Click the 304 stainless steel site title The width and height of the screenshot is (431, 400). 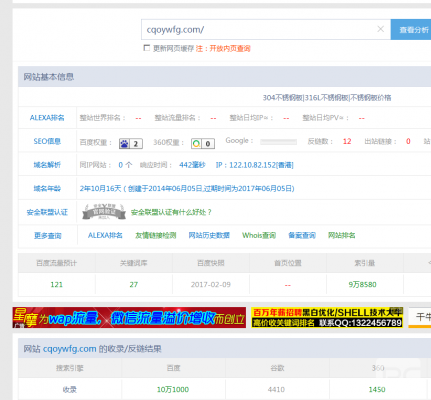[x=327, y=98]
